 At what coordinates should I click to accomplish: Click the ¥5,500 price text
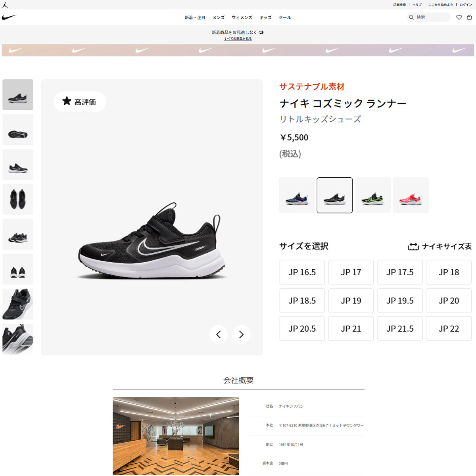coord(294,138)
